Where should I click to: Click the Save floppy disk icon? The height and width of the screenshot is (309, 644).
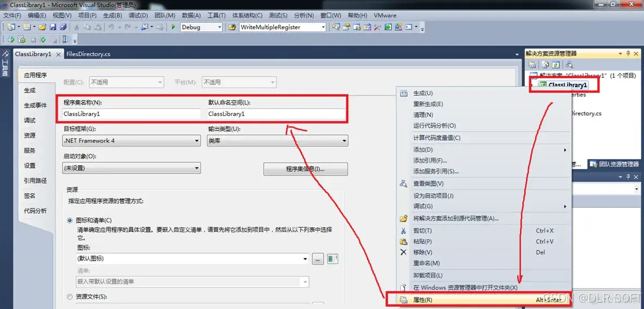click(53, 27)
